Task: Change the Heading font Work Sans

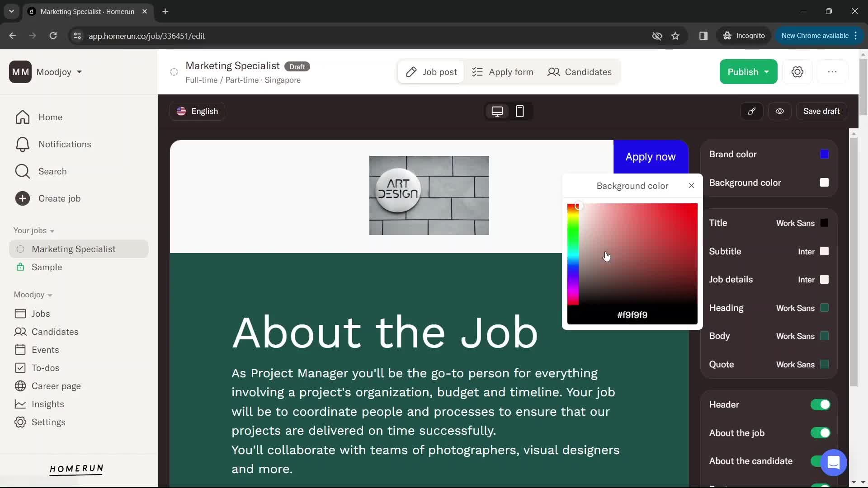Action: click(795, 308)
